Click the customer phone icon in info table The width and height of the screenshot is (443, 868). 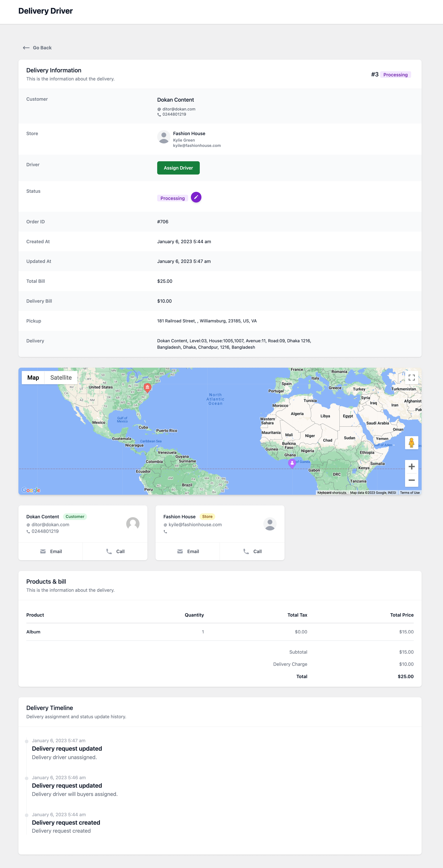pyautogui.click(x=159, y=115)
